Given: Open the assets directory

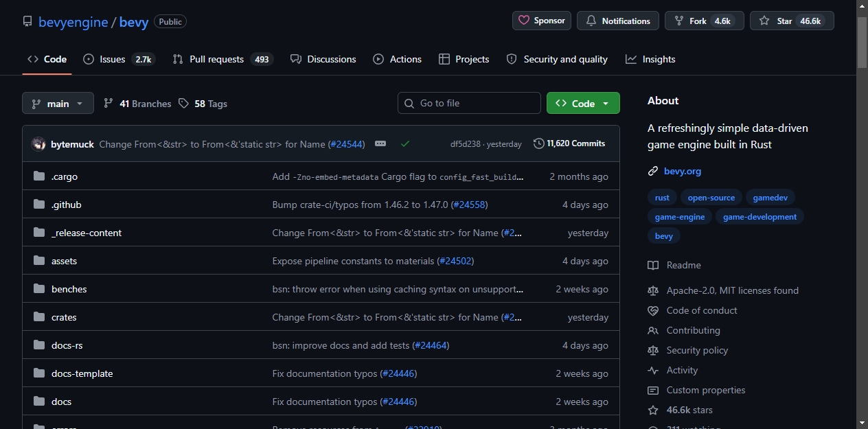Looking at the screenshot, I should [65, 261].
